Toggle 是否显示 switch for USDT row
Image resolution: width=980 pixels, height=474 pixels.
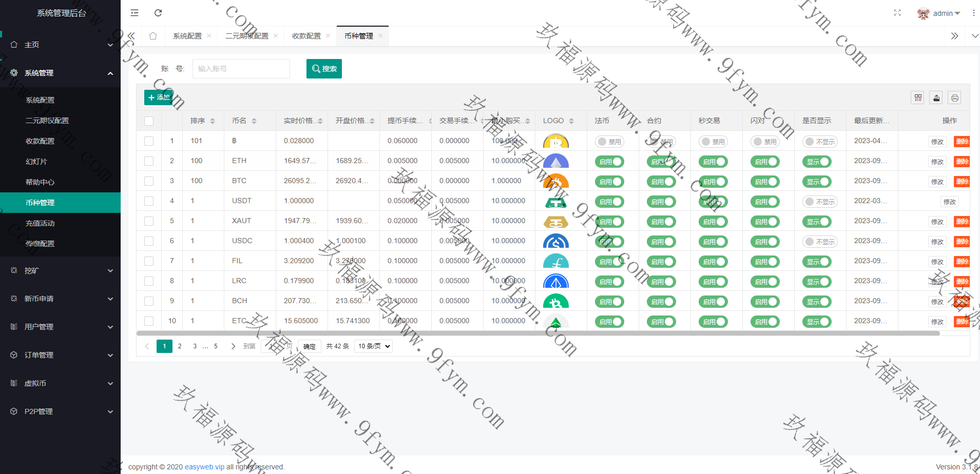pos(820,202)
